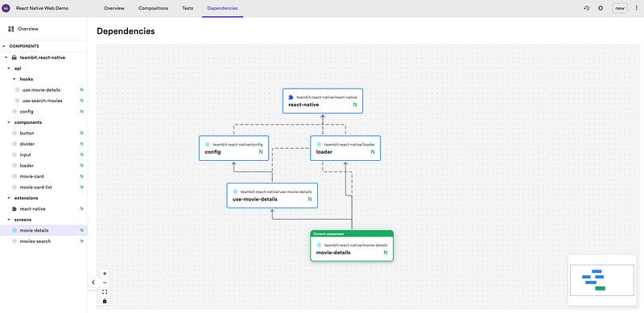Select the button component in tree
This screenshot has width=644, height=313.
43,133
